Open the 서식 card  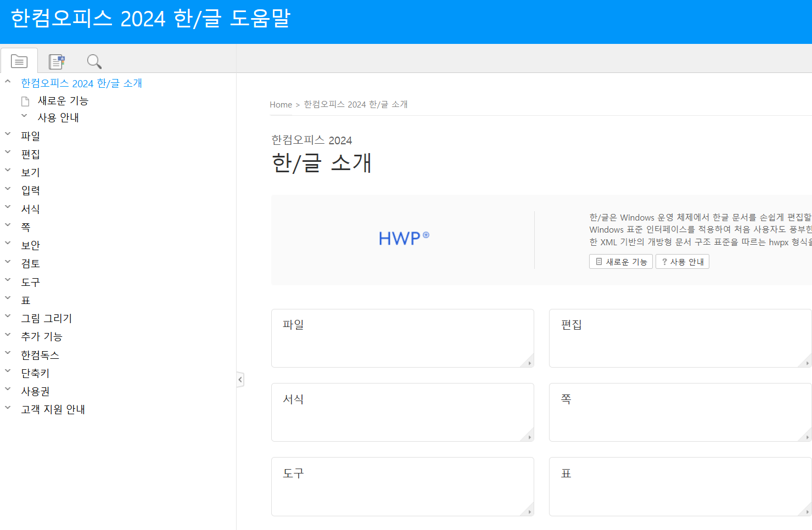coord(402,412)
